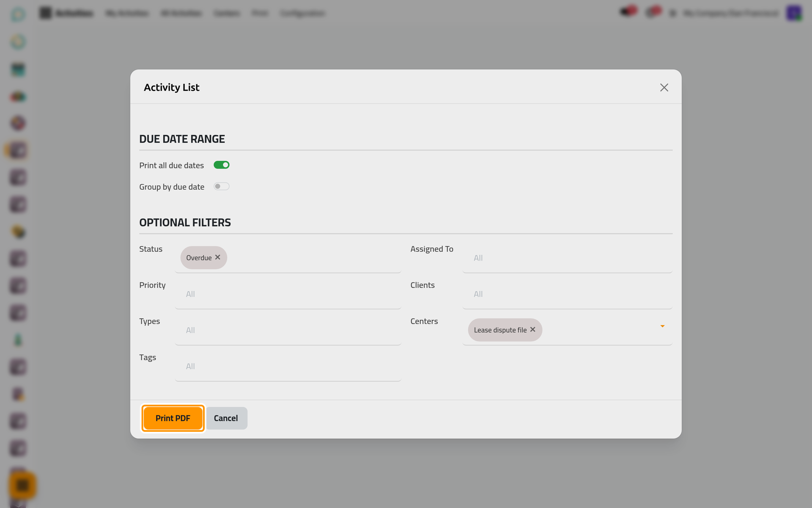This screenshot has width=812, height=508.
Task: Toggle Print all due dates switch
Action: point(221,165)
